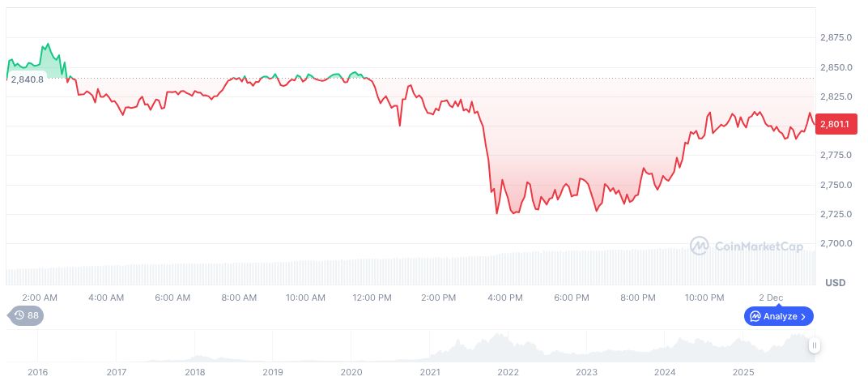The width and height of the screenshot is (868, 381).
Task: Click the 2,700.0 price axis label
Action: [835, 243]
